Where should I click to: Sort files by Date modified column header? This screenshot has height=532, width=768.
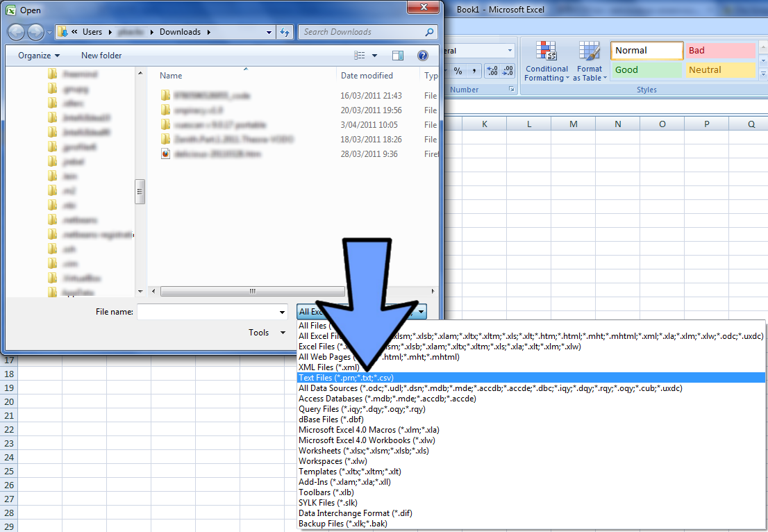pyautogui.click(x=378, y=76)
